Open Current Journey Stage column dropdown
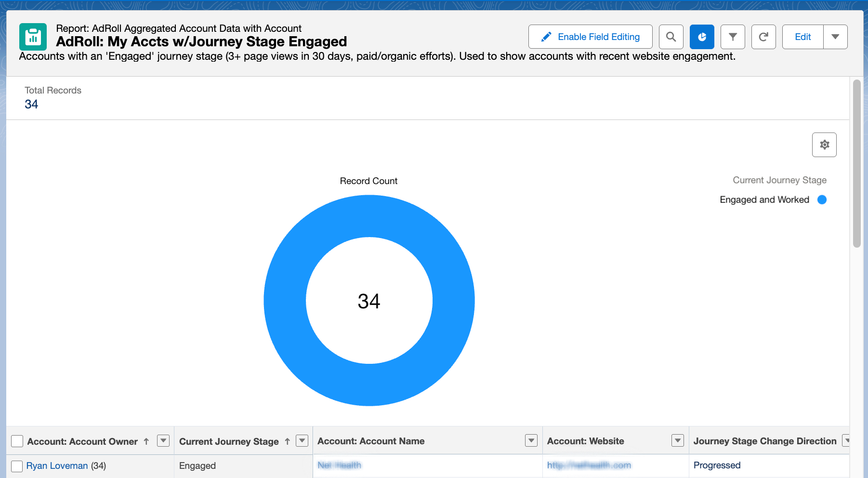868x478 pixels. (x=302, y=440)
